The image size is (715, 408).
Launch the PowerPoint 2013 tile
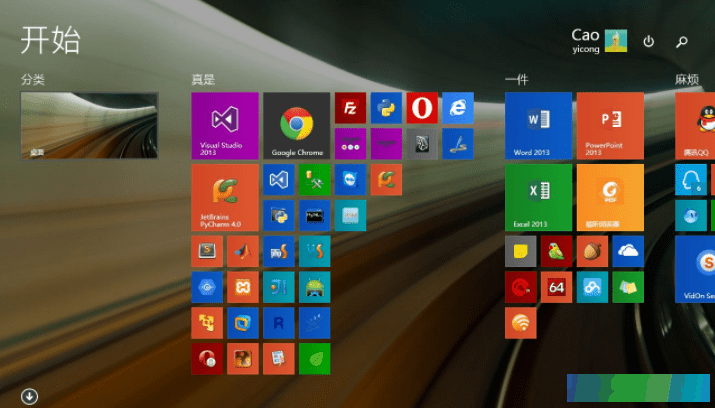tap(610, 126)
